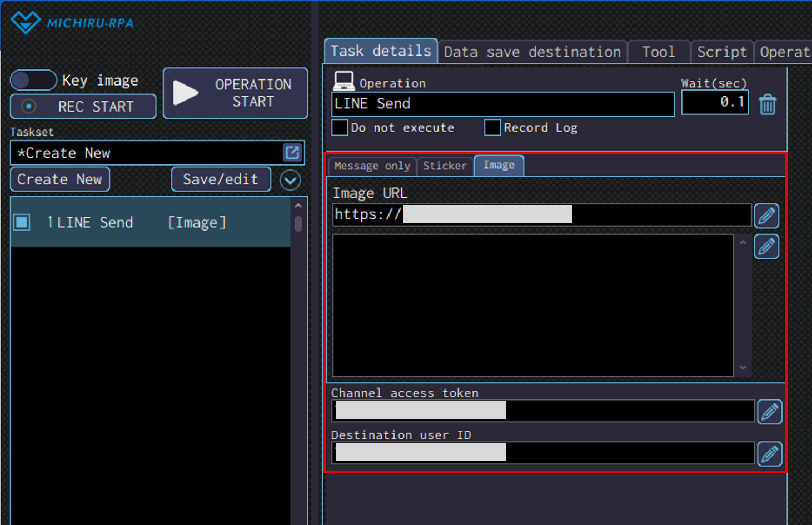Click the pencil icon beside the large text area
Viewport: 812px width, 525px height.
766,247
